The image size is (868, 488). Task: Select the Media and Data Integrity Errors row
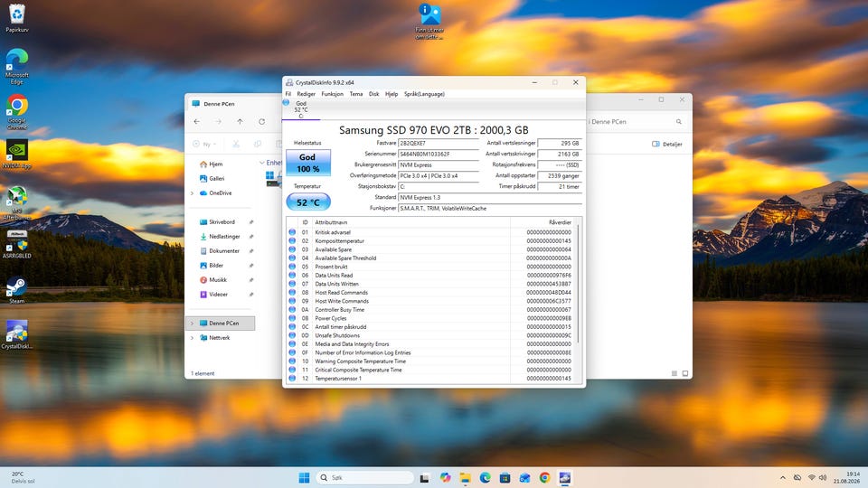tap(430, 344)
